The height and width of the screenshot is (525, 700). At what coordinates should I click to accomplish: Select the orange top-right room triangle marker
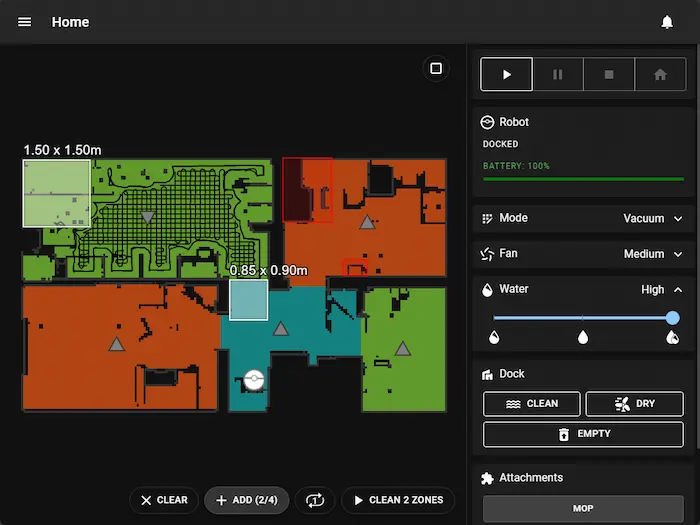click(x=367, y=222)
